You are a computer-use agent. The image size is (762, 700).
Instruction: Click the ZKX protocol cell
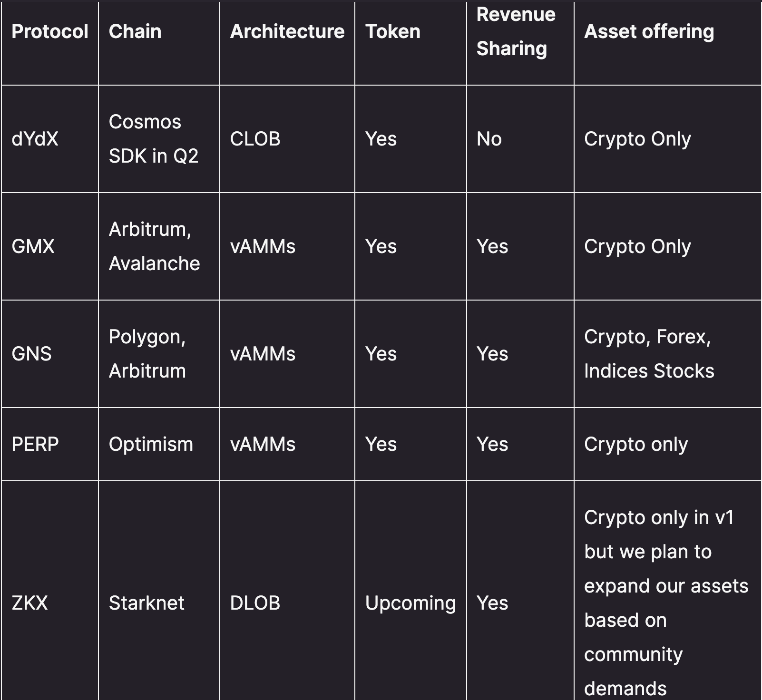pos(30,603)
